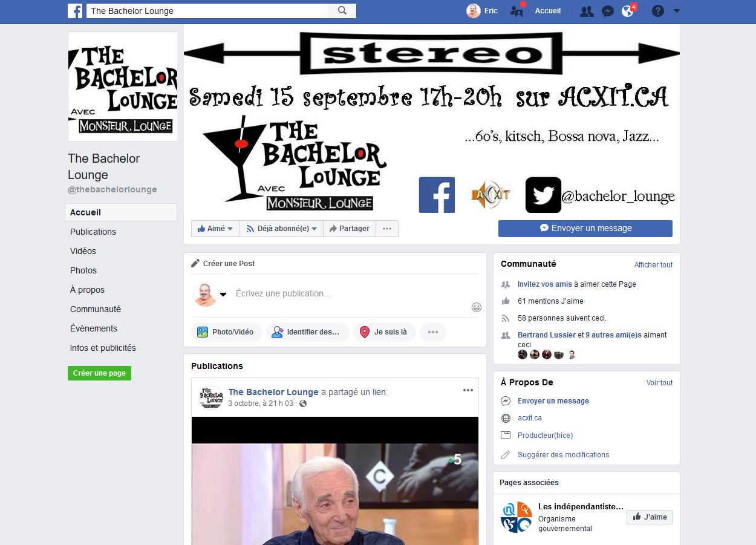The image size is (756, 545).
Task: Click the blue Envoyer un message button
Action: click(585, 228)
